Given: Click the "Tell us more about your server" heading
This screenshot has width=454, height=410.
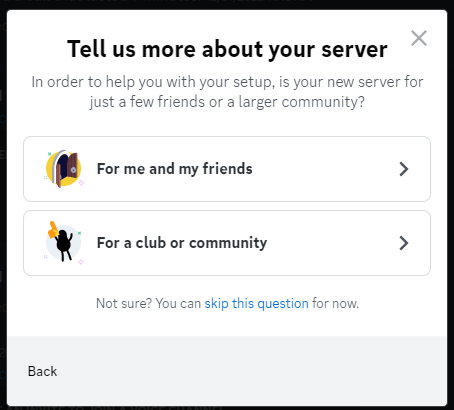Looking at the screenshot, I should [227, 49].
